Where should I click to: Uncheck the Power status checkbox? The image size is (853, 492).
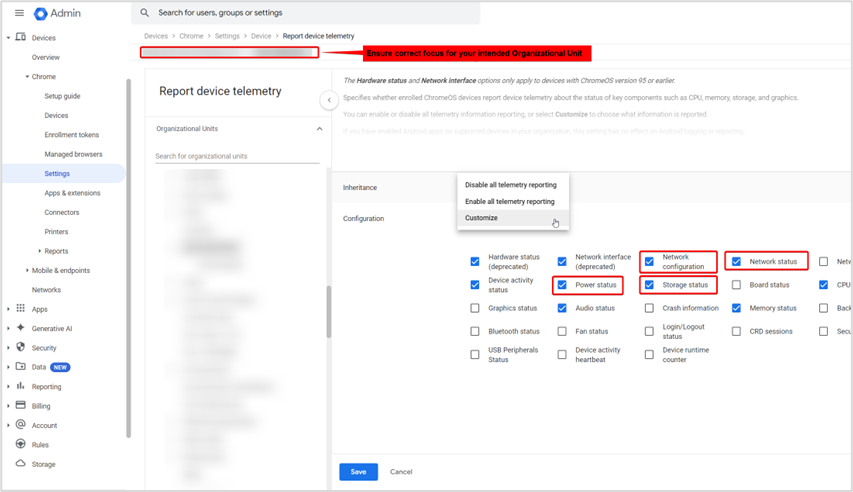[x=562, y=285]
